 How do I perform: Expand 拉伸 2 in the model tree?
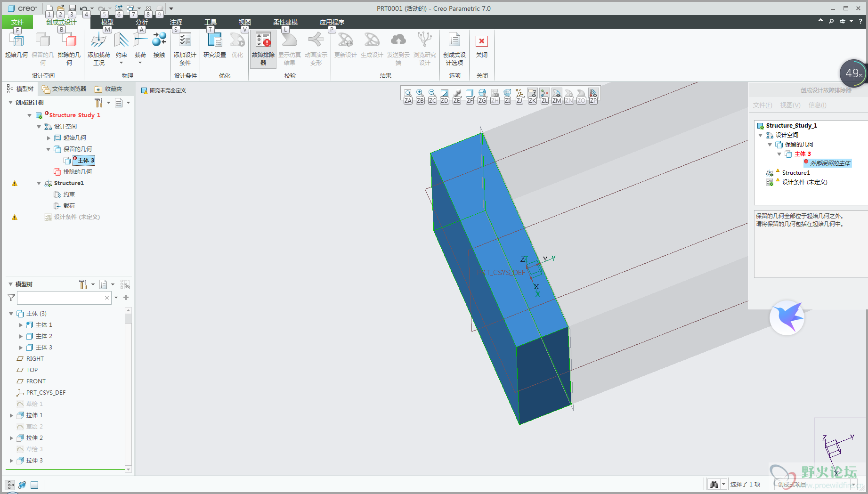(x=11, y=438)
